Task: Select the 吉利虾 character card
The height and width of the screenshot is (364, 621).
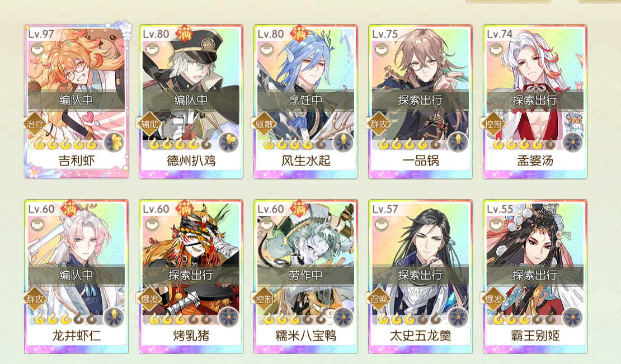Action: [x=77, y=102]
